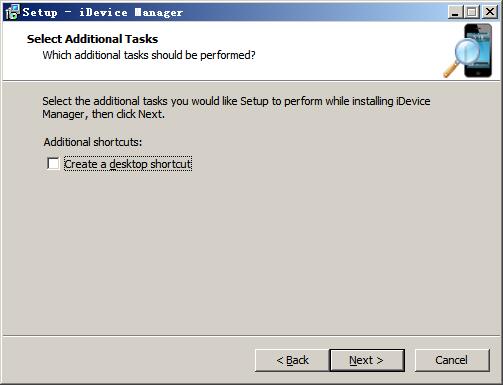Click the magnifying glass lens in the logo

point(468,51)
